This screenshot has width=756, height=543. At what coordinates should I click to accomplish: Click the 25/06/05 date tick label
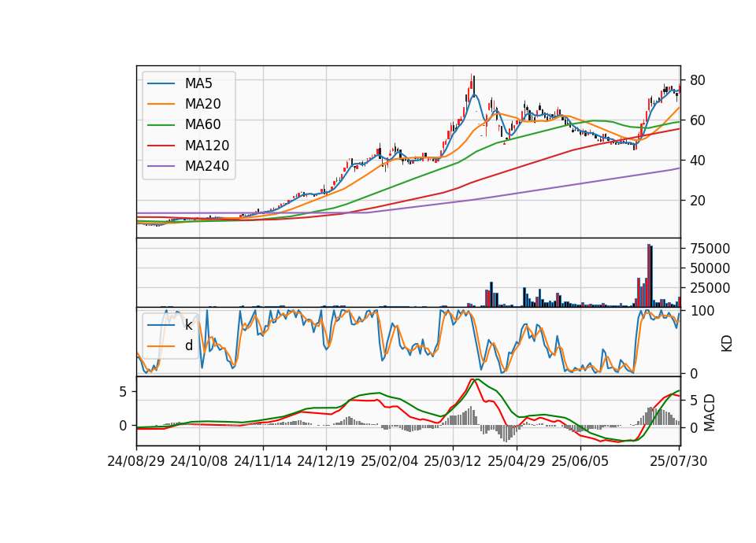coord(580,462)
